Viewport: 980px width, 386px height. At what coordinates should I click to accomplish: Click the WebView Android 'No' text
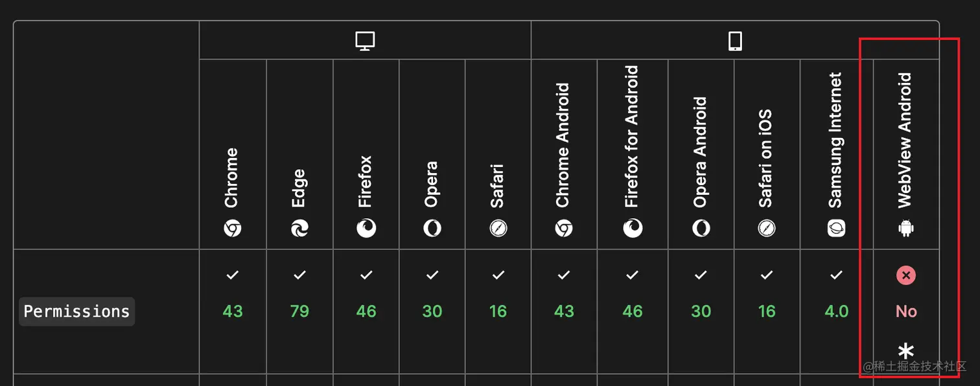(x=905, y=312)
